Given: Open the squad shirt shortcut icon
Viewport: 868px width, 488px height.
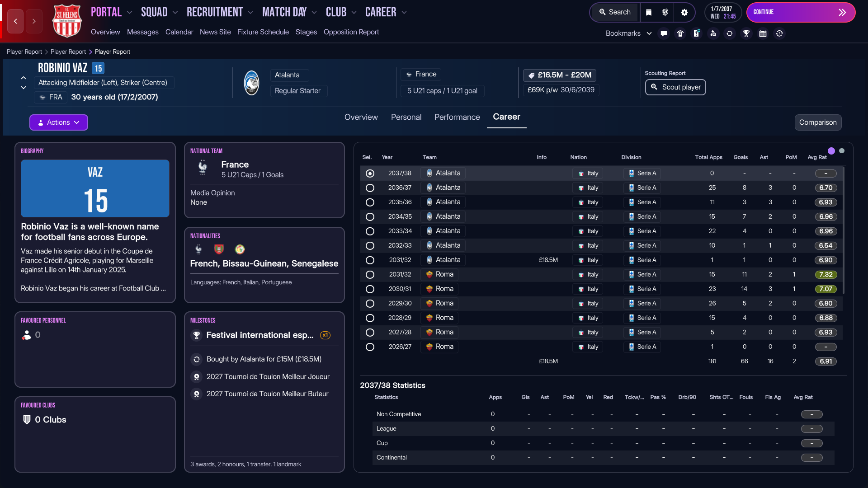Looking at the screenshot, I should [680, 33].
